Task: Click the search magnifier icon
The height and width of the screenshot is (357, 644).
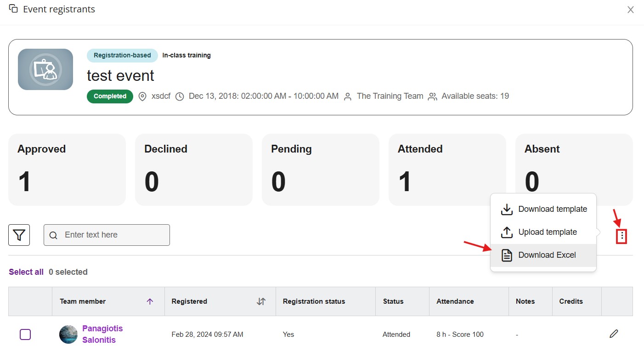Action: [x=53, y=235]
